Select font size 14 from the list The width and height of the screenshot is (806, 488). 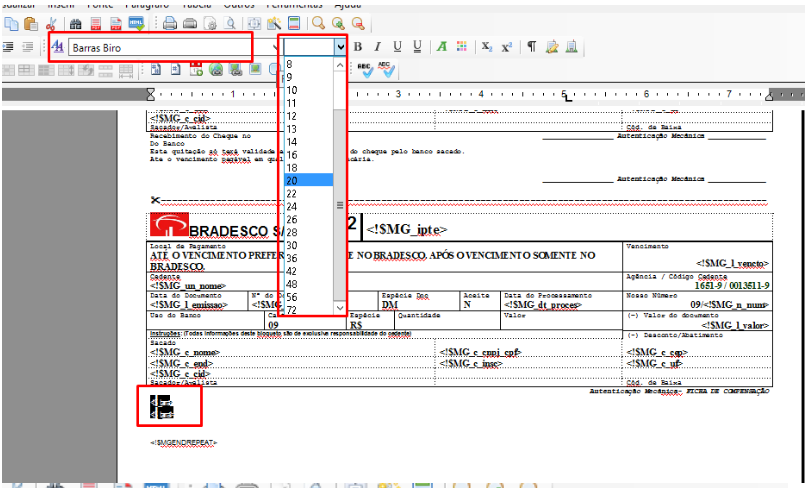click(x=308, y=142)
